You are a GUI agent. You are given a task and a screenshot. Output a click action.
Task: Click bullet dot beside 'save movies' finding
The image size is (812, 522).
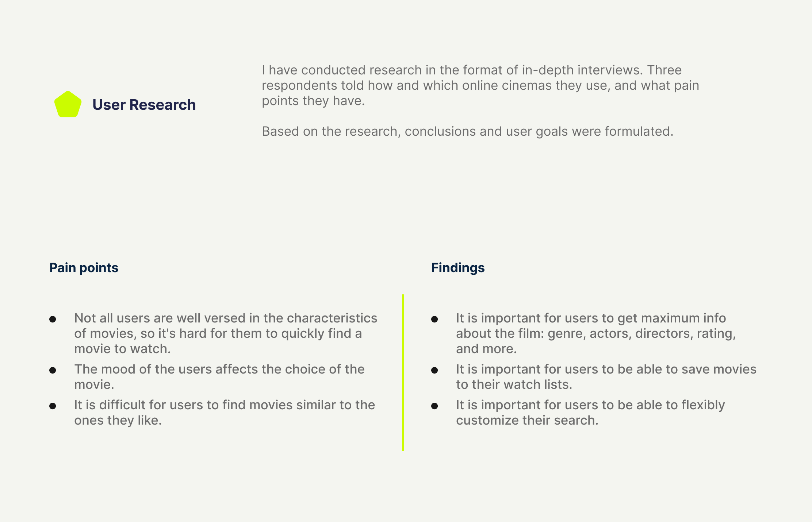[x=434, y=370]
